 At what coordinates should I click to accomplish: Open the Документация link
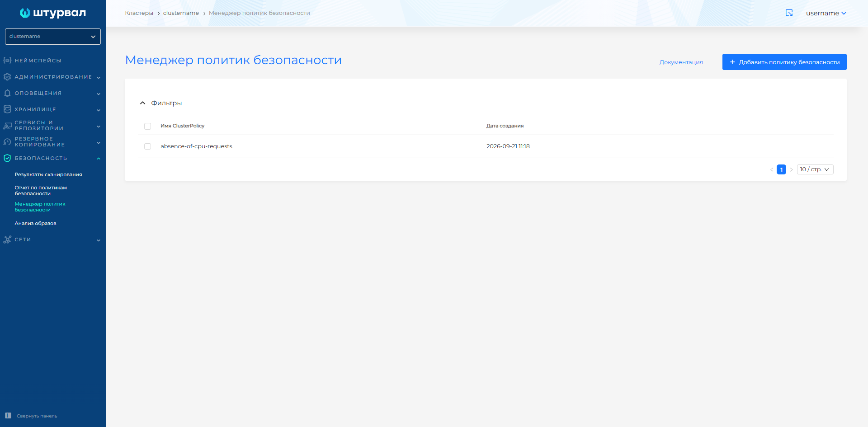681,62
